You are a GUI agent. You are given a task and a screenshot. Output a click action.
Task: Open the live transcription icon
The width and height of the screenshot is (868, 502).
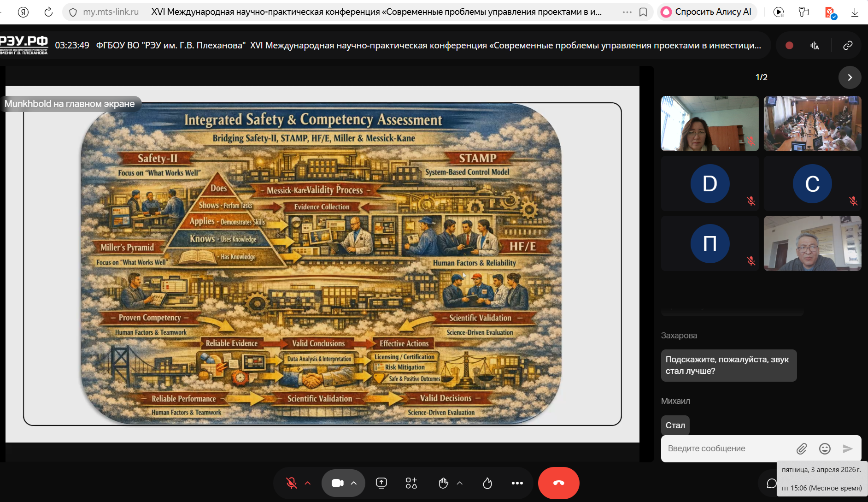tap(815, 45)
